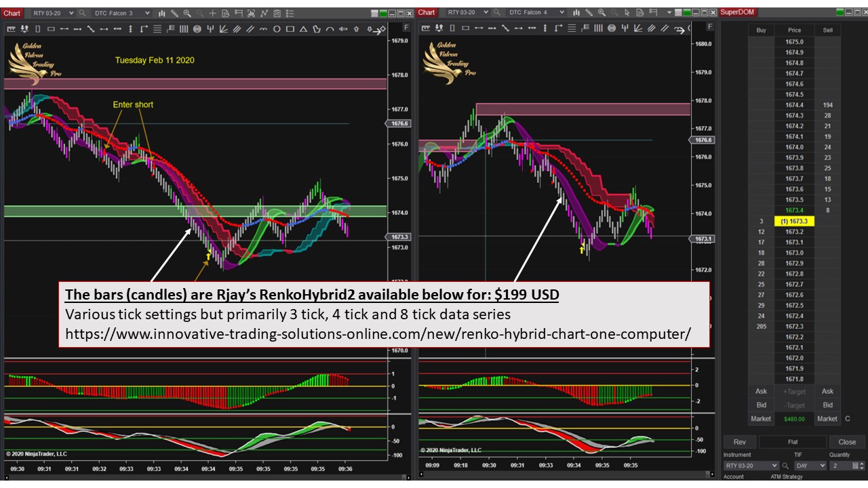Viewport: 868px width, 488px height.
Task: Pick the Gann Fan tool in Falcon 3 chart
Action: (x=223, y=28)
